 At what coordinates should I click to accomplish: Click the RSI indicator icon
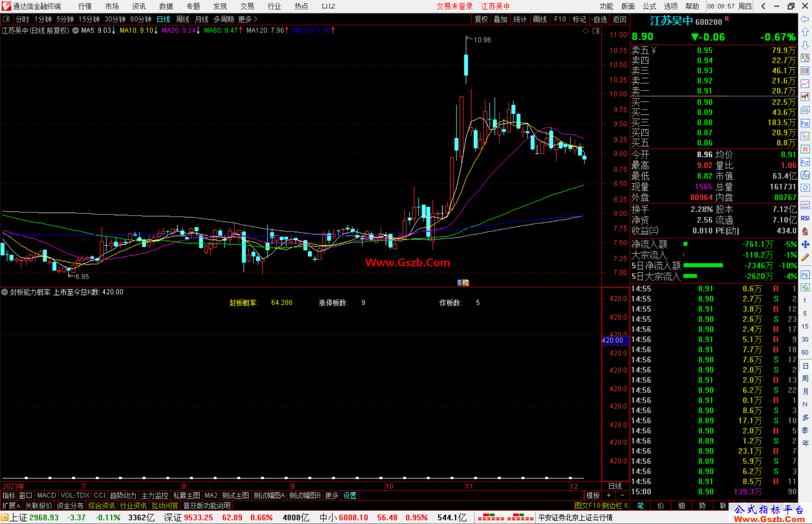[805, 218]
